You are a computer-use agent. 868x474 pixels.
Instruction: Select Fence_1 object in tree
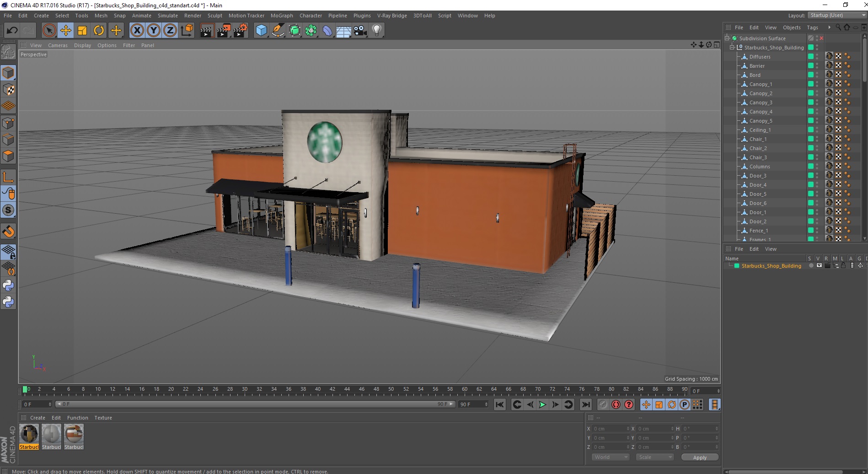pos(758,230)
